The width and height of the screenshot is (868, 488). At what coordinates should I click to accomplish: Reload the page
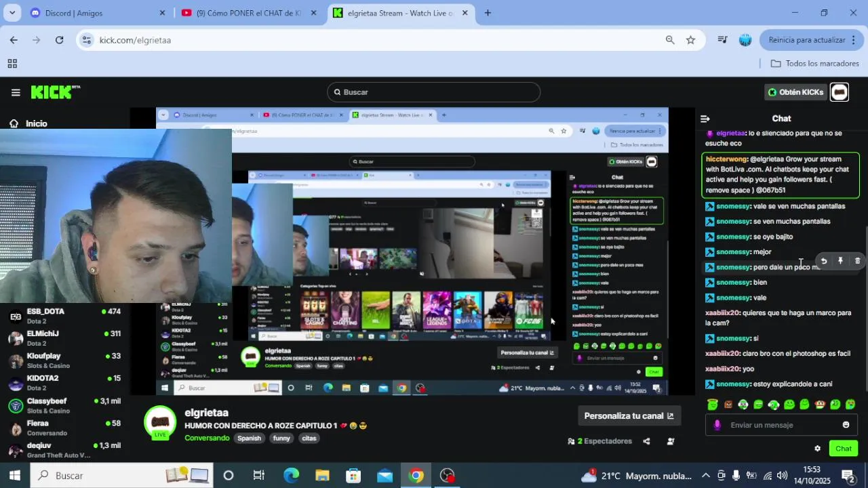59,40
